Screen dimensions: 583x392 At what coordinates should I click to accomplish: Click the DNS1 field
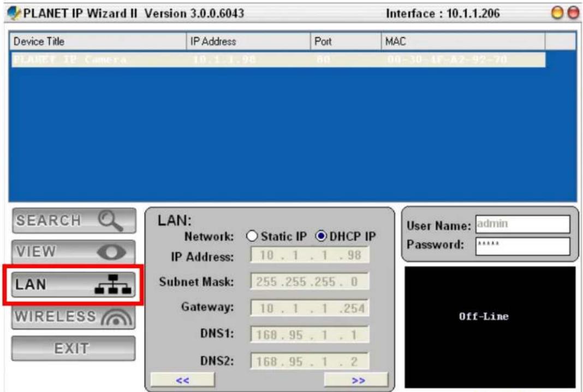[x=310, y=335]
